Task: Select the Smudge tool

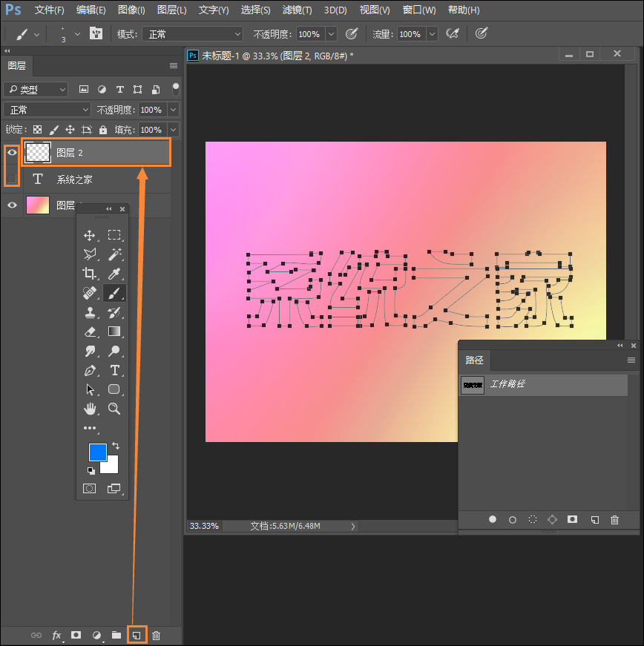Action: pyautogui.click(x=90, y=351)
